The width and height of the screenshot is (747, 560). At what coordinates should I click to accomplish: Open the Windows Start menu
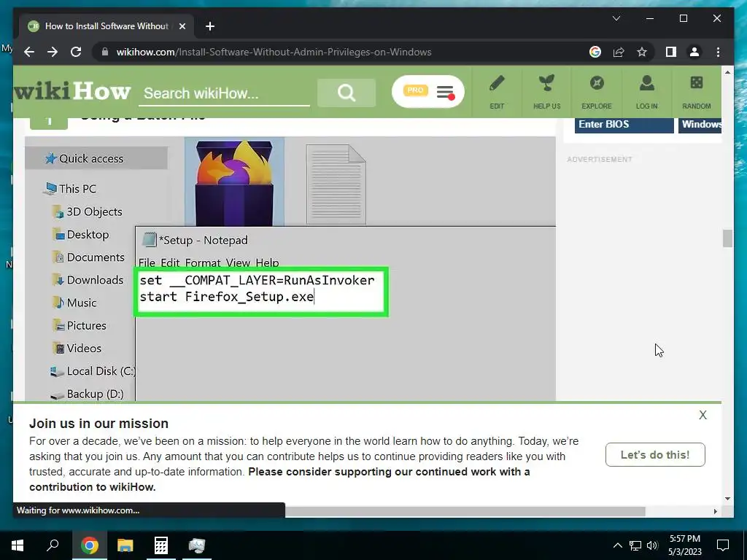pyautogui.click(x=18, y=545)
